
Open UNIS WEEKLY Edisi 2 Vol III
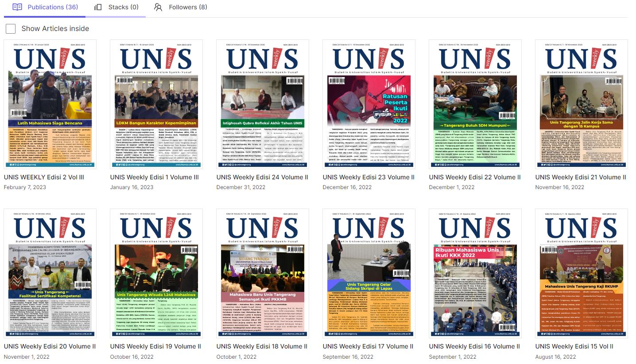(x=44, y=177)
